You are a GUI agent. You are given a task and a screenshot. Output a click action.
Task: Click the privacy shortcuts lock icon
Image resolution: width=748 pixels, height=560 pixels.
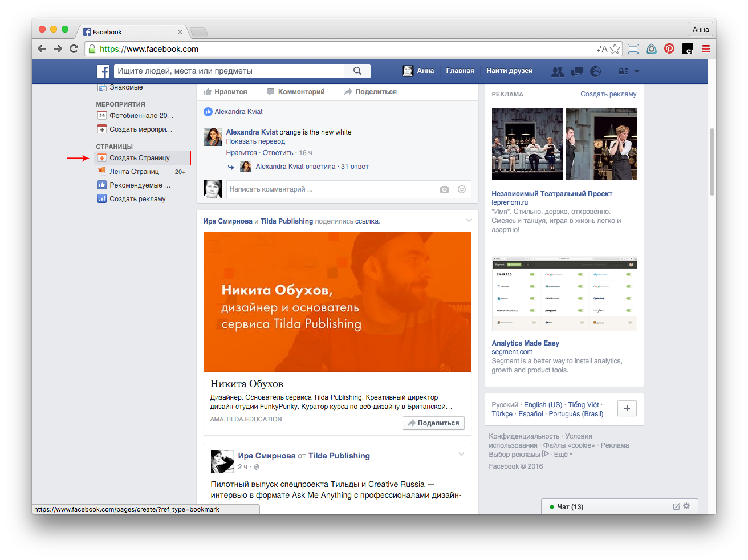point(623,71)
